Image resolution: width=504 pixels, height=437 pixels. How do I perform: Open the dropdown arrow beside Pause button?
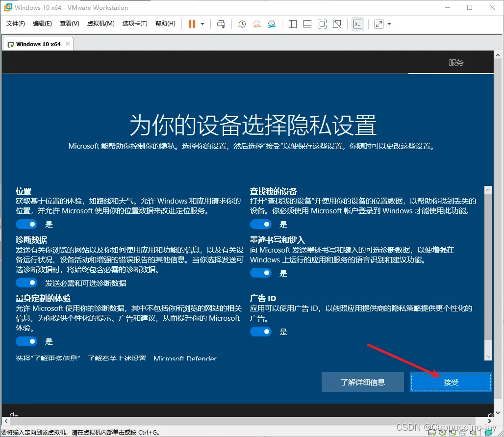pos(202,24)
